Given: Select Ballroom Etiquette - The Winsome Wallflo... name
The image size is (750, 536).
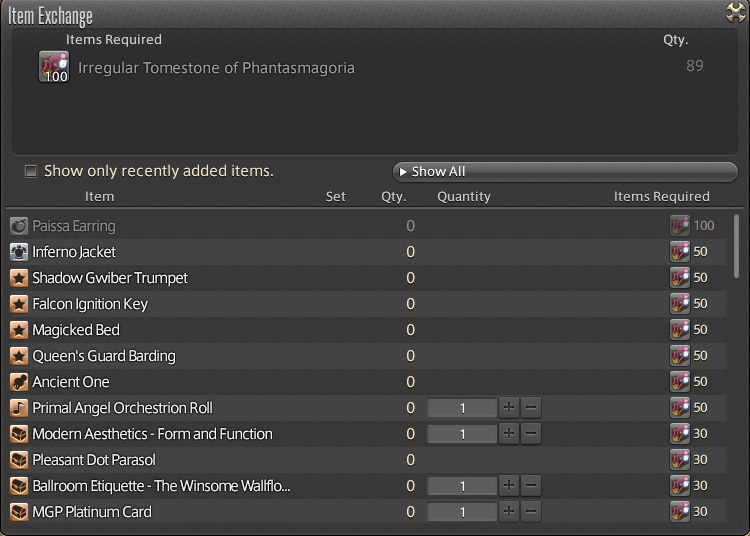Looking at the screenshot, I should 161,486.
